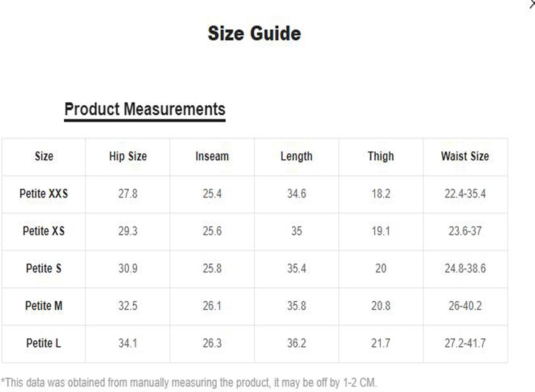Click the Inseam column header

(x=212, y=156)
